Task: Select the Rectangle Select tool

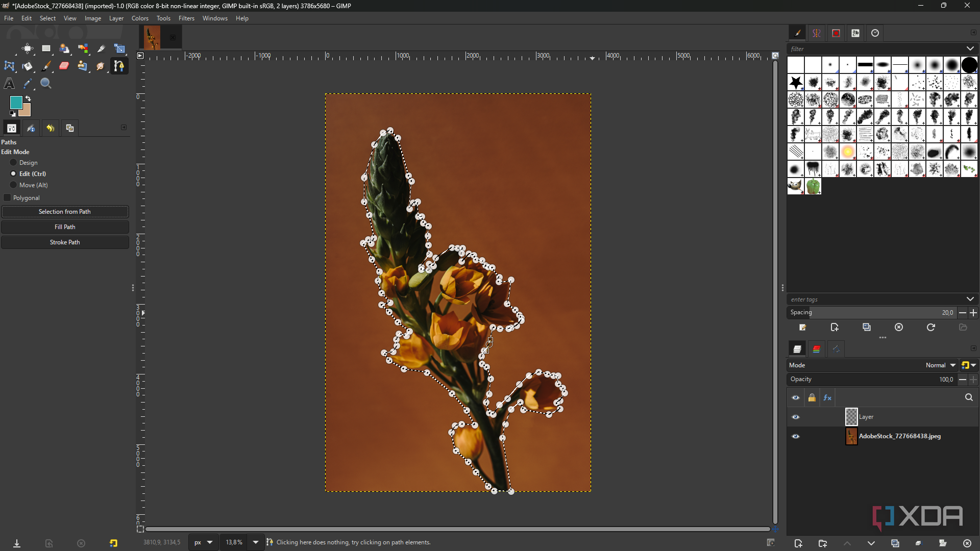Action: click(x=46, y=49)
